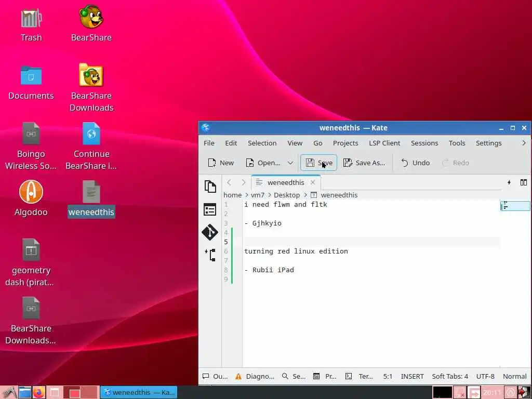
Task: Click the 5:1 cursor position indicator
Action: [388, 376]
